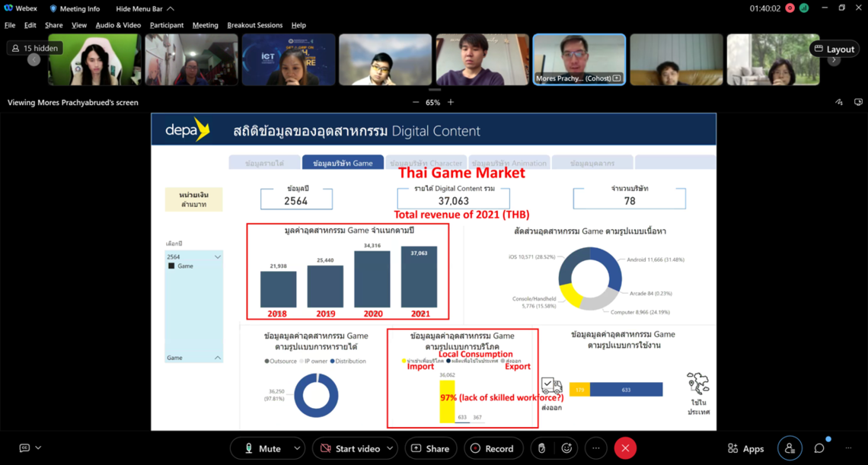Mute the microphone
The width and height of the screenshot is (868, 465).
point(261,448)
